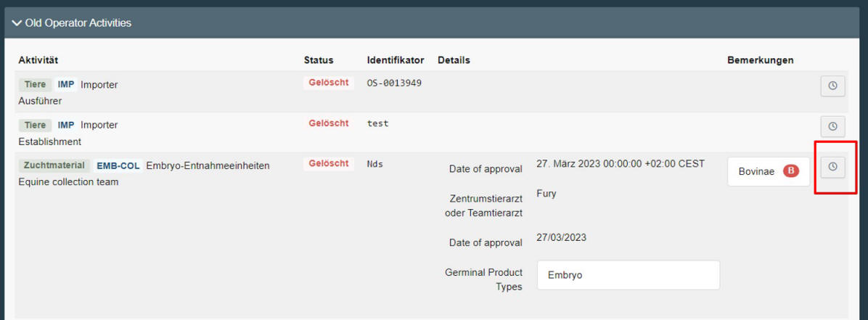Click Gelöscht status of the test row
Viewport: 868px width, 320px height.
pyautogui.click(x=329, y=123)
